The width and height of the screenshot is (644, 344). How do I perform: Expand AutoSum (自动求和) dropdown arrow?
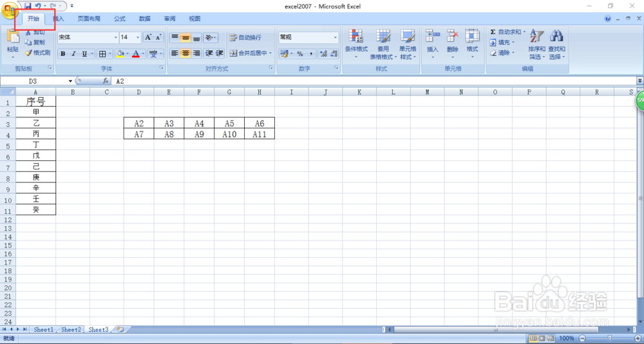pyautogui.click(x=524, y=32)
